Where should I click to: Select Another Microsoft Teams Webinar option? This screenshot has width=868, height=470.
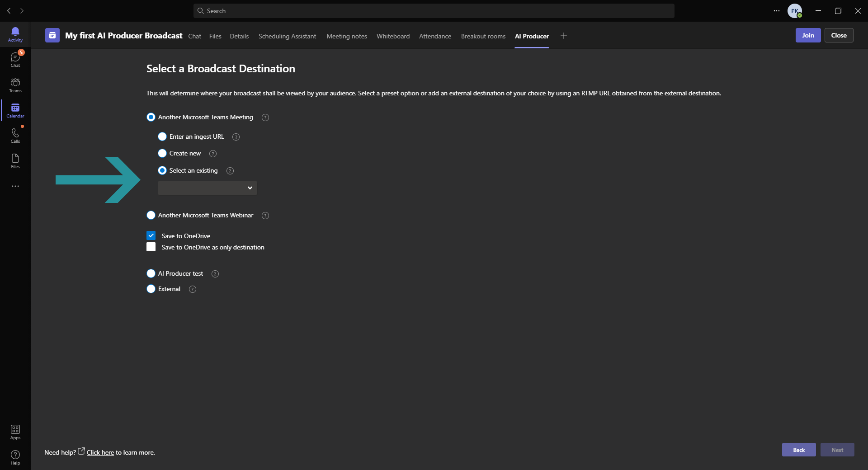click(151, 215)
